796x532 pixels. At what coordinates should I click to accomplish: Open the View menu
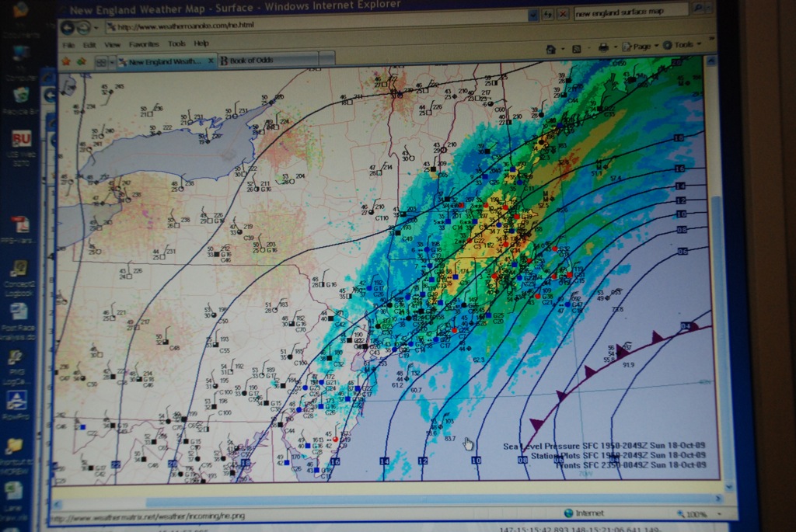[112, 44]
